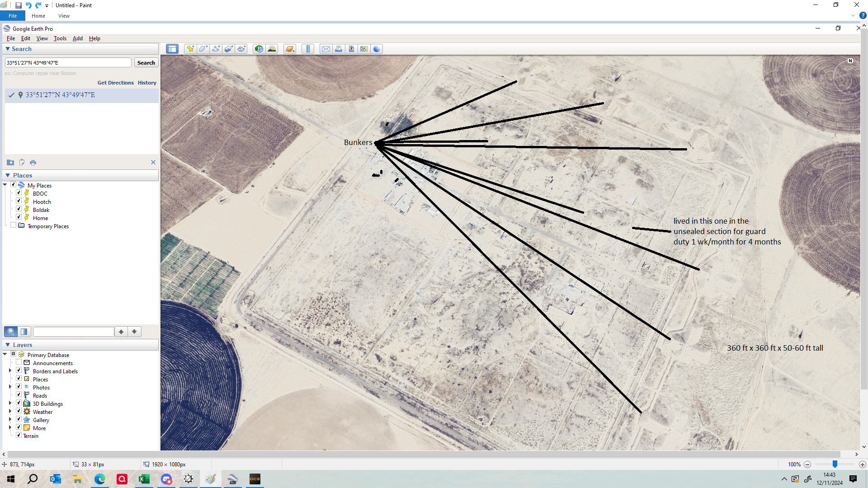Show sunlight across the landscape icon
The height and width of the screenshot is (488, 868).
(x=272, y=49)
